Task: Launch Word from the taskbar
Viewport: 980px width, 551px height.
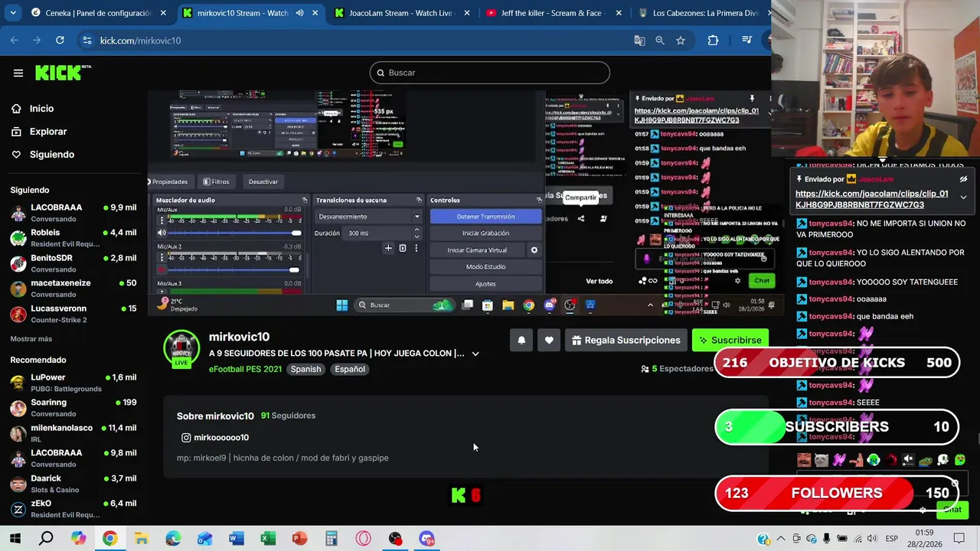Action: click(237, 539)
